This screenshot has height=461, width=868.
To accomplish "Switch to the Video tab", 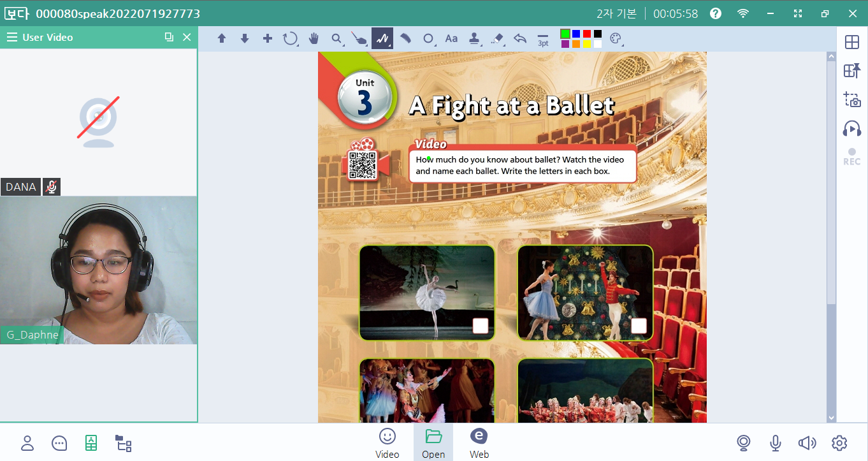I will [x=387, y=443].
